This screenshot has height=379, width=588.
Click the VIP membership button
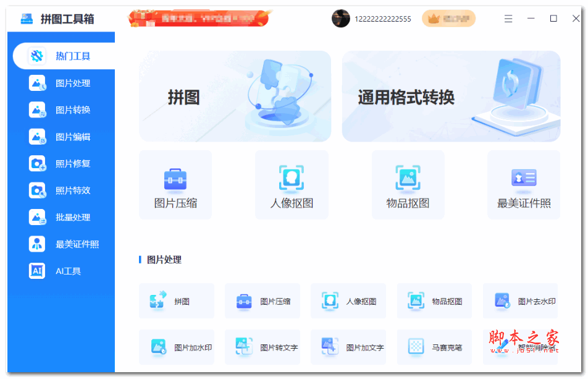[x=448, y=19]
